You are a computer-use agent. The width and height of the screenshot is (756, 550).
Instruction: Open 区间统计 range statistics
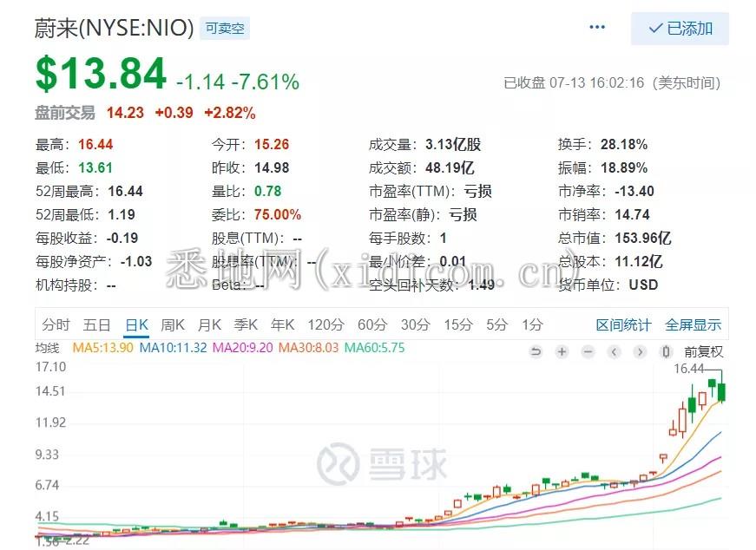click(x=623, y=325)
